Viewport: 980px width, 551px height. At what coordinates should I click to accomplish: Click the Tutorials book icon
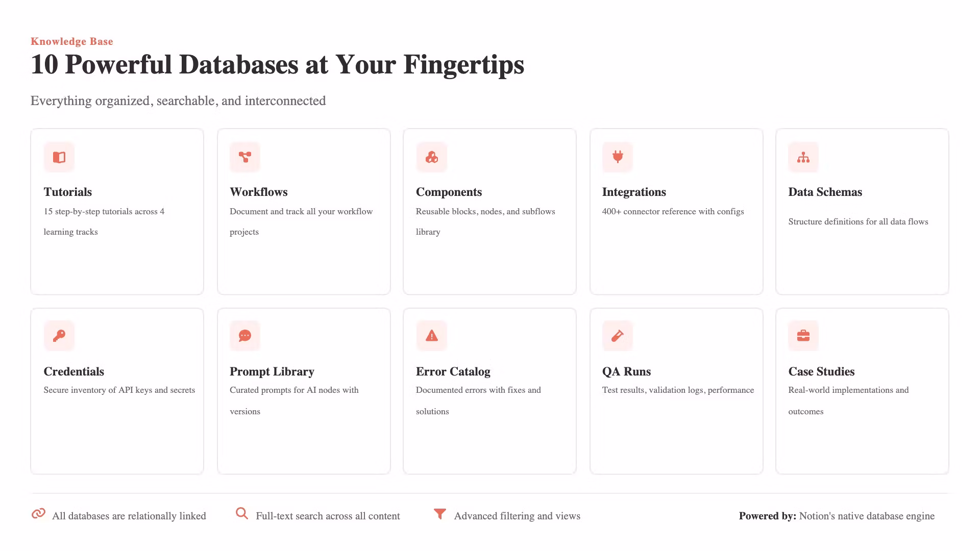[x=59, y=157]
